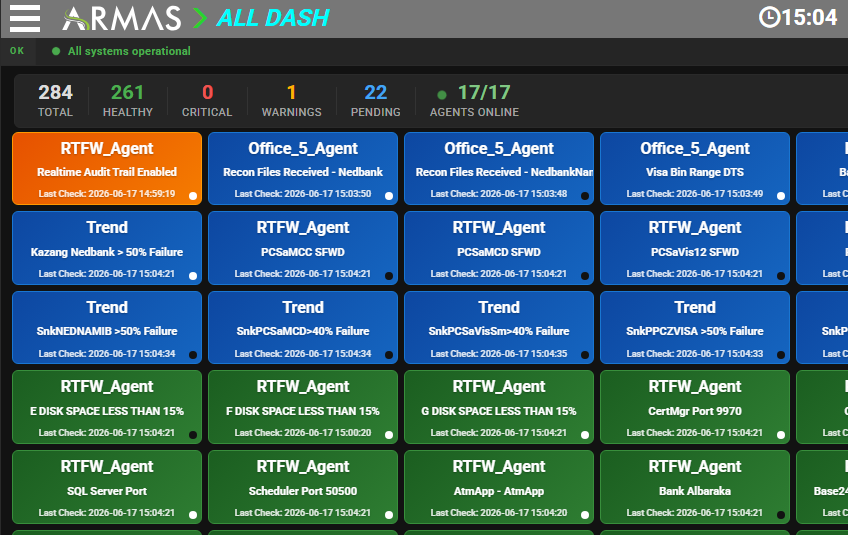Viewport: 848px width, 535px height.
Task: Click AtmApp - AtmApp text
Action: 499,491
